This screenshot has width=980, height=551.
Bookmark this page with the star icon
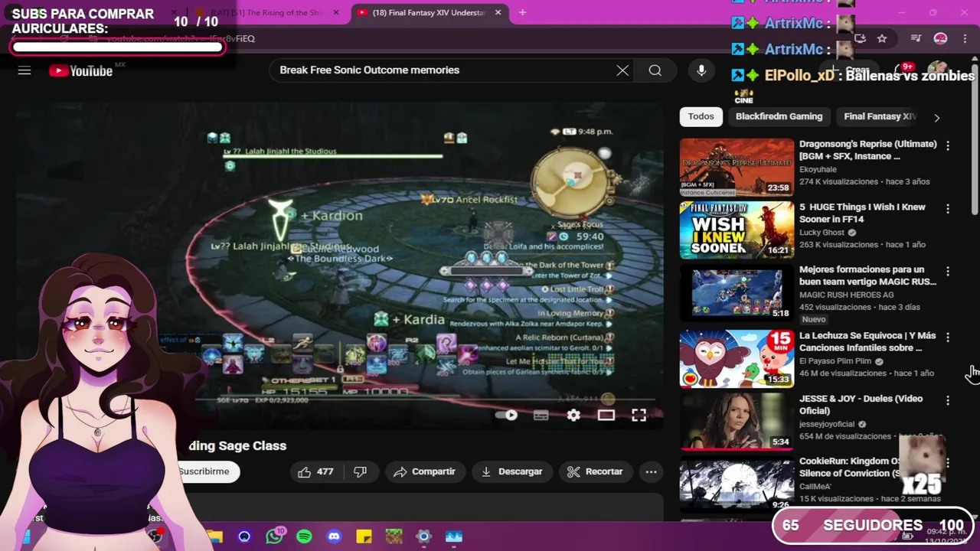click(882, 38)
